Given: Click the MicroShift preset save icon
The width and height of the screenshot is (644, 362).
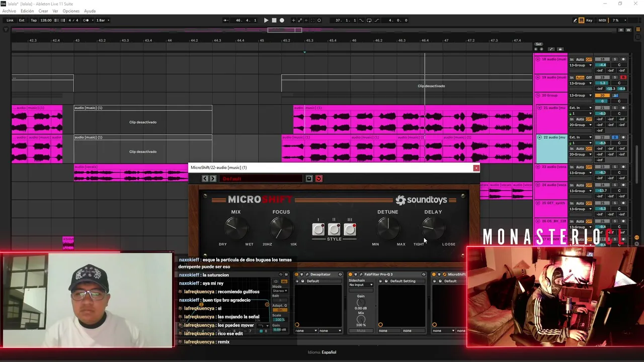Looking at the screenshot, I should tap(309, 178).
